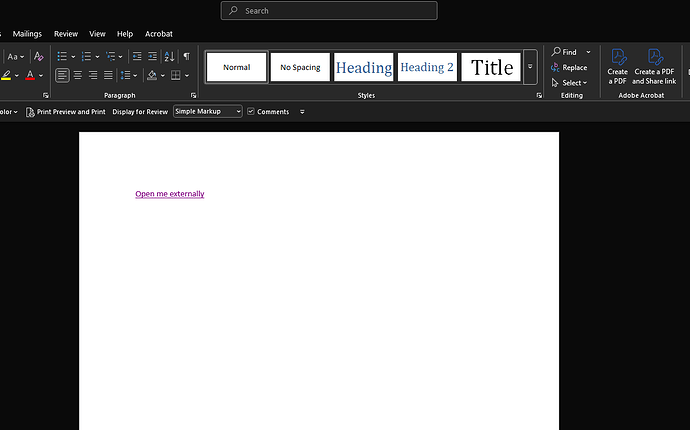Clear all formatting with the eraser icon

(39, 56)
